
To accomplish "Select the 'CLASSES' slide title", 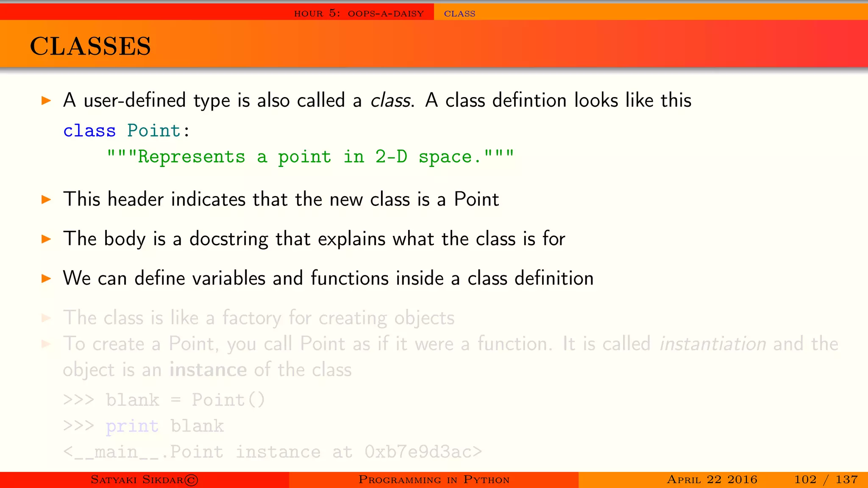I will (90, 46).
